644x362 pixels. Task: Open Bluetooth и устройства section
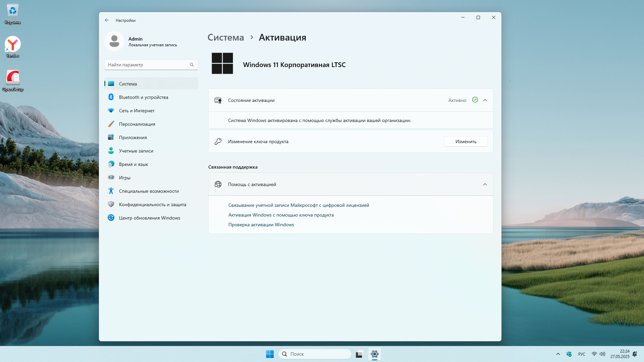click(x=143, y=97)
